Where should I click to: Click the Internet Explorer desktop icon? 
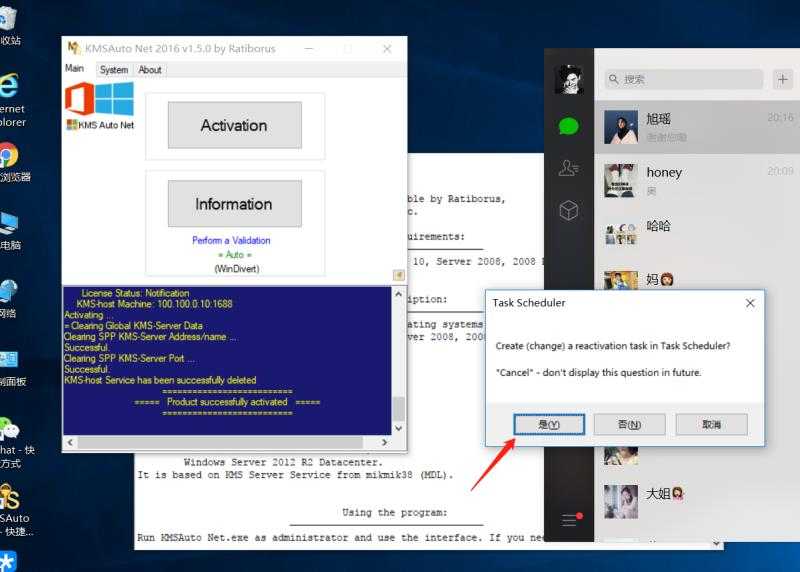(11, 100)
